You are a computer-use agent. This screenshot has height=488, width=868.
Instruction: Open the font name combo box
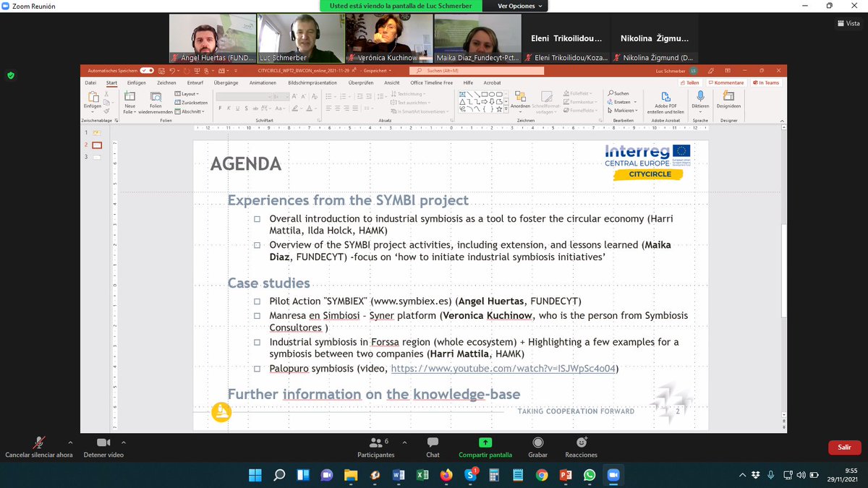pyautogui.click(x=243, y=96)
